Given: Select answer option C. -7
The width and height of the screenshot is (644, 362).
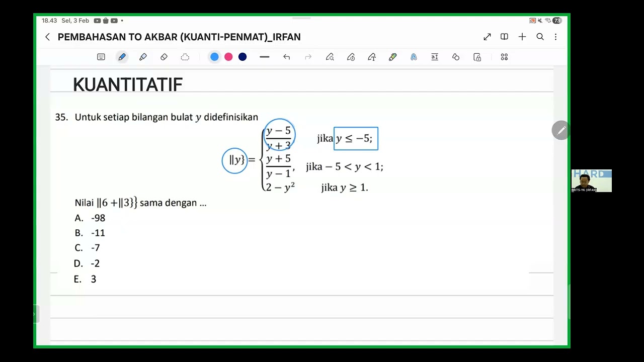Looking at the screenshot, I should pyautogui.click(x=87, y=248).
